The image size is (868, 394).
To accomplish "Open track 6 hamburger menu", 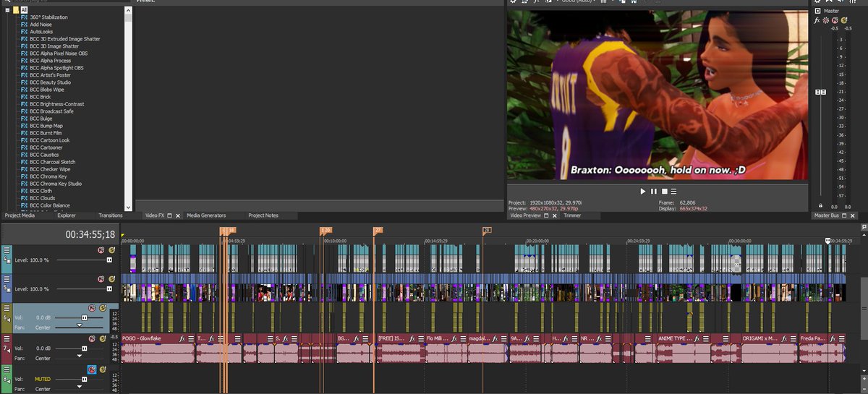I will tap(7, 308).
